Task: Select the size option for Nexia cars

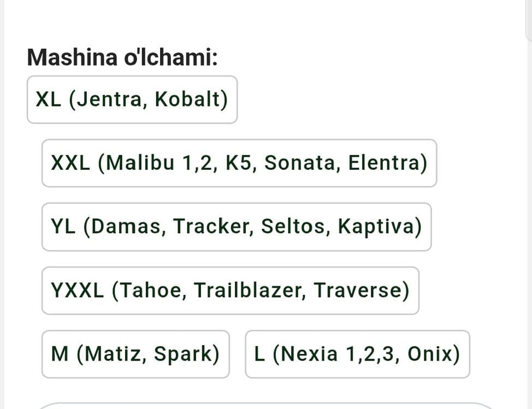Action: point(357,354)
